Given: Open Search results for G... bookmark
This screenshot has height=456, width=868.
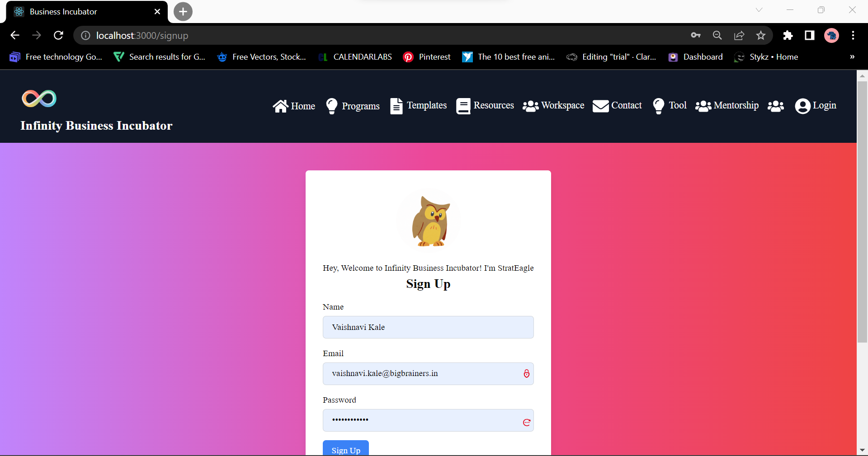Looking at the screenshot, I should point(160,57).
